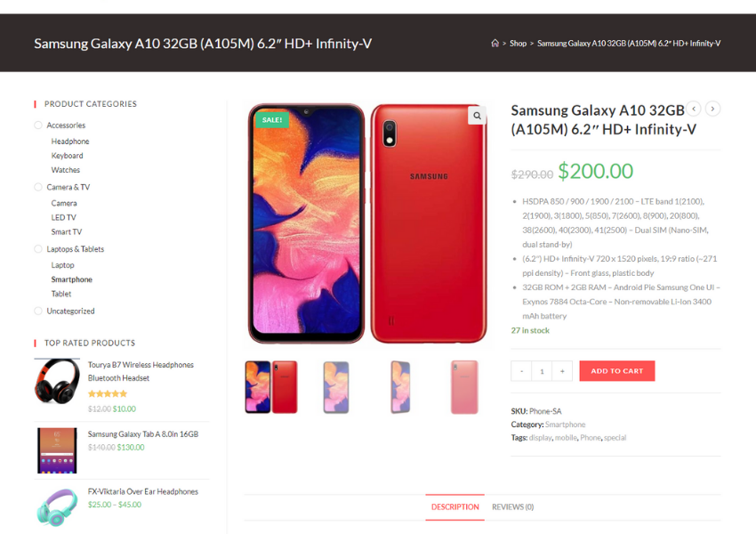This screenshot has width=756, height=534.
Task: Click the home icon in breadcrumb
Action: [495, 43]
